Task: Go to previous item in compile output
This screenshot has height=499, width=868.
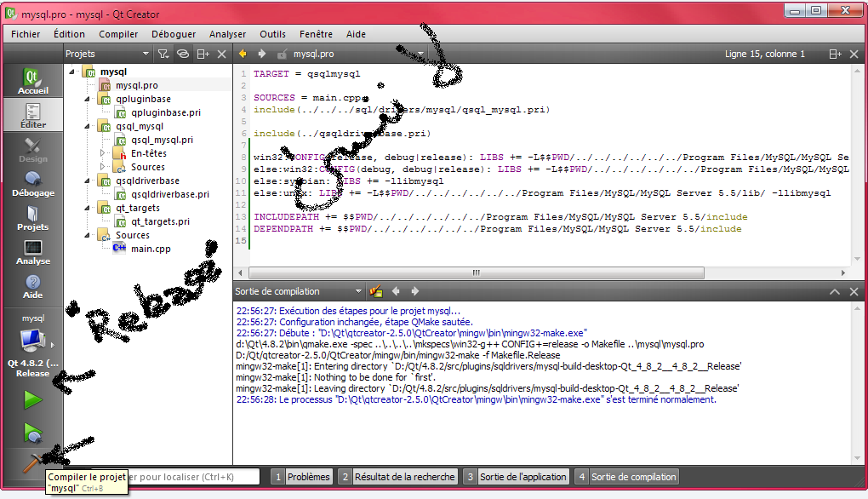Action: pyautogui.click(x=396, y=291)
